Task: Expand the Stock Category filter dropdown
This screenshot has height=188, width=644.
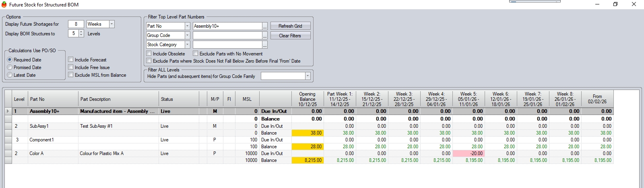Action: pos(187,45)
